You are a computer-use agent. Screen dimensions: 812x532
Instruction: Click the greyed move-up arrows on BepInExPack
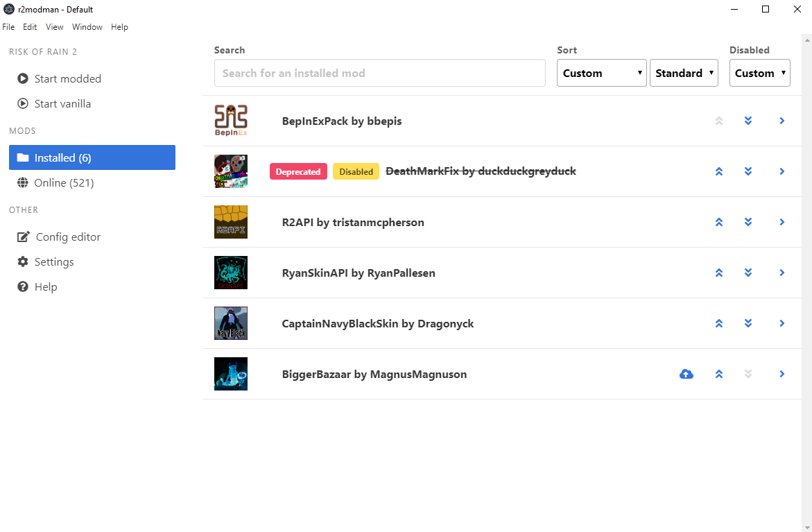(719, 121)
